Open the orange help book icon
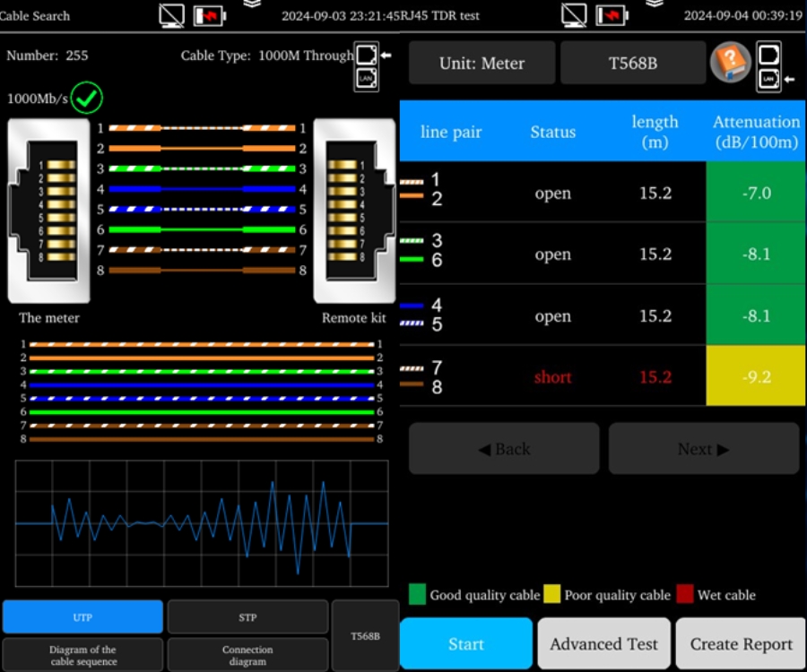This screenshot has height=672, width=807. 730,63
